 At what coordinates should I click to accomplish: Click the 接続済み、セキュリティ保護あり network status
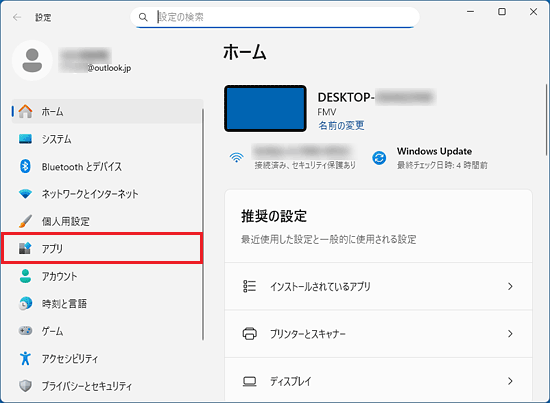[305, 165]
